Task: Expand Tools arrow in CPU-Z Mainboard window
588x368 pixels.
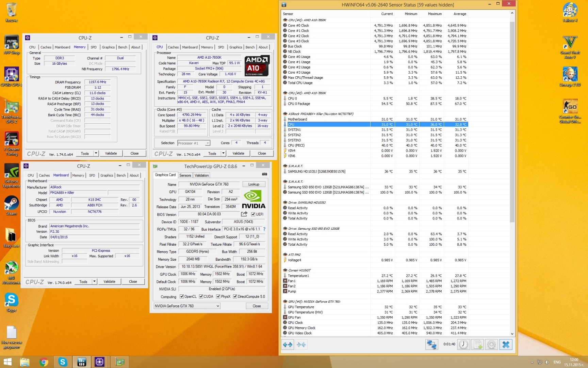Action: [95, 281]
